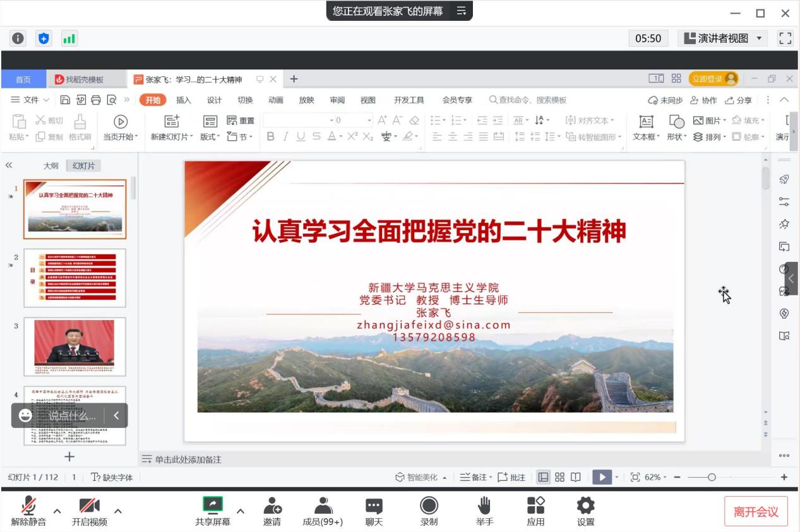This screenshot has height=532, width=800.
Task: Switch to the 插入 ribbon tab
Action: coord(185,100)
